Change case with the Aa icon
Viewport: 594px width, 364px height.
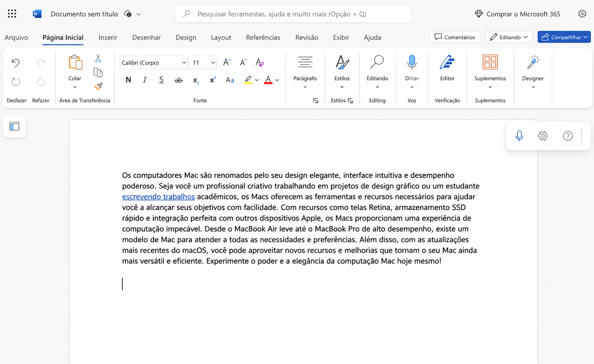point(230,80)
